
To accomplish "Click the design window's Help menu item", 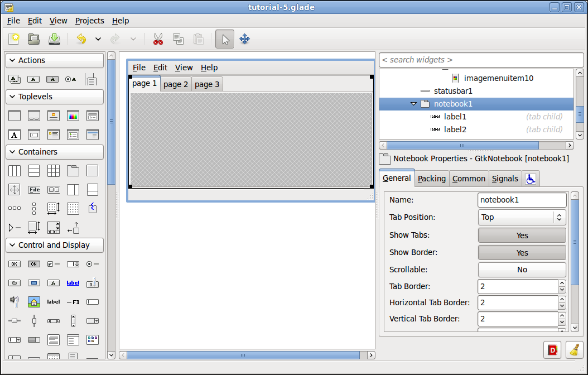I will (209, 68).
